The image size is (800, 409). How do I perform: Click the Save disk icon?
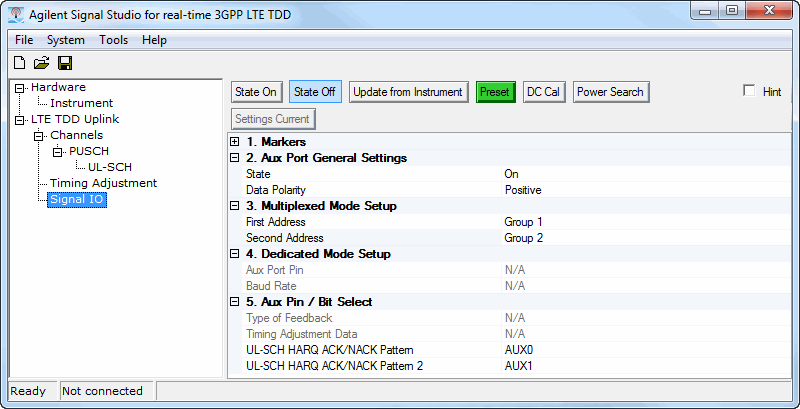pos(64,63)
